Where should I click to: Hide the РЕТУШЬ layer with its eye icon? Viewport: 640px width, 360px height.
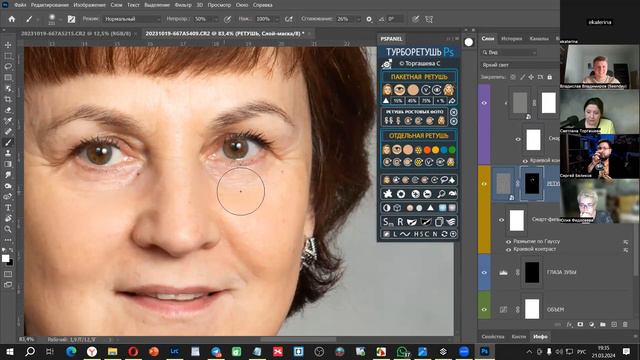click(484, 184)
